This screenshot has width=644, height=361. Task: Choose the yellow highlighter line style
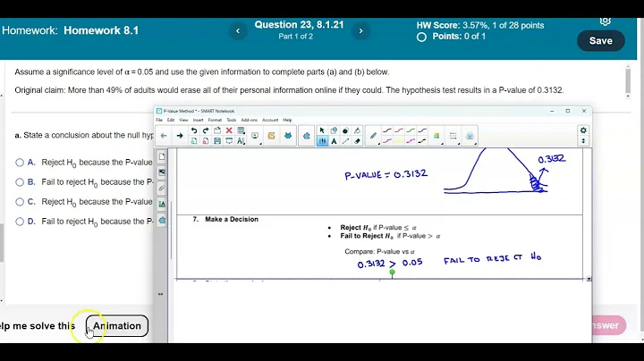tap(399, 141)
